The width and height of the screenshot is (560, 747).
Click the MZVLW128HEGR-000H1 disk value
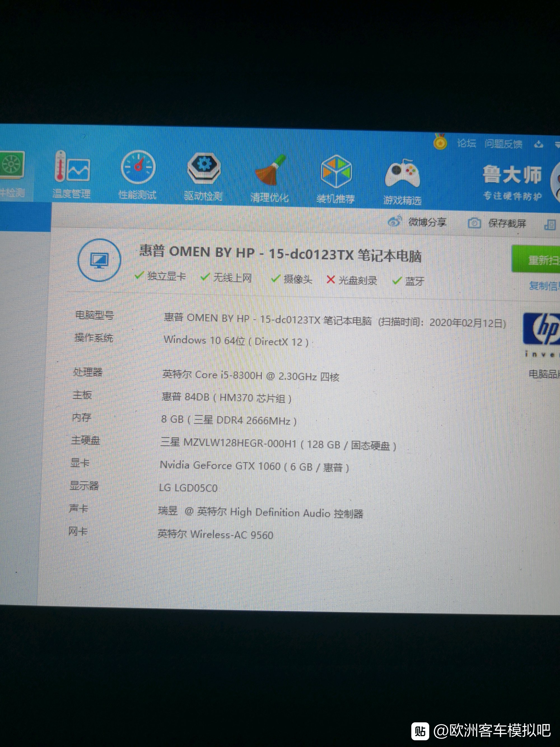tap(279, 444)
